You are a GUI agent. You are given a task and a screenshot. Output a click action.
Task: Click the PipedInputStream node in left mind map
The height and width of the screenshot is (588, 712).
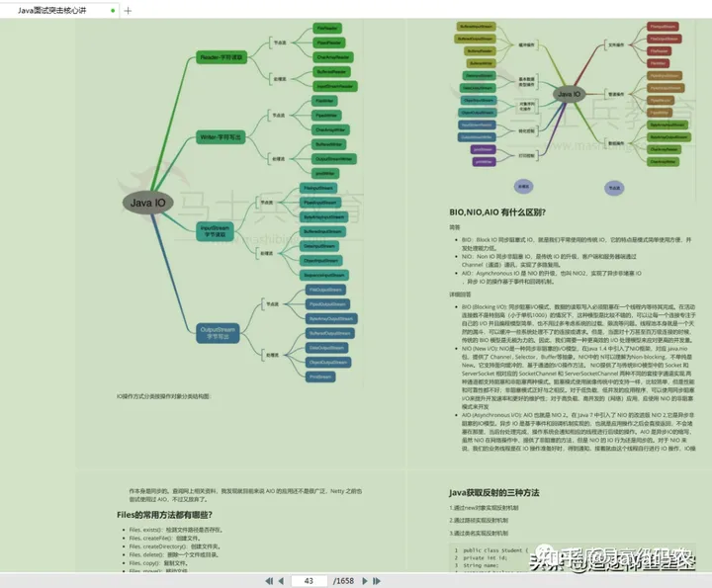(x=320, y=203)
